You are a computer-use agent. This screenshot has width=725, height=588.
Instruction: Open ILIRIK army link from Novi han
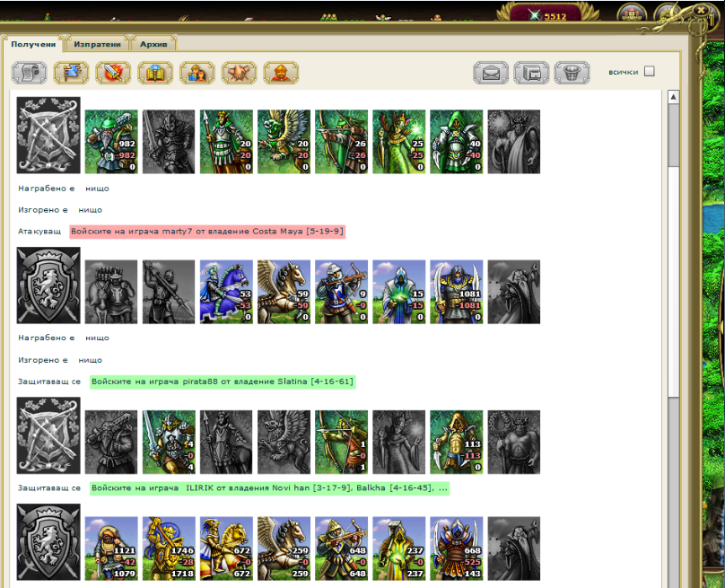(x=269, y=488)
